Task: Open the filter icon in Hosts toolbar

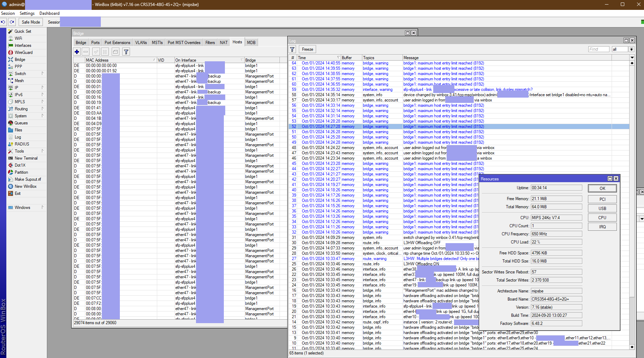Action: (126, 52)
